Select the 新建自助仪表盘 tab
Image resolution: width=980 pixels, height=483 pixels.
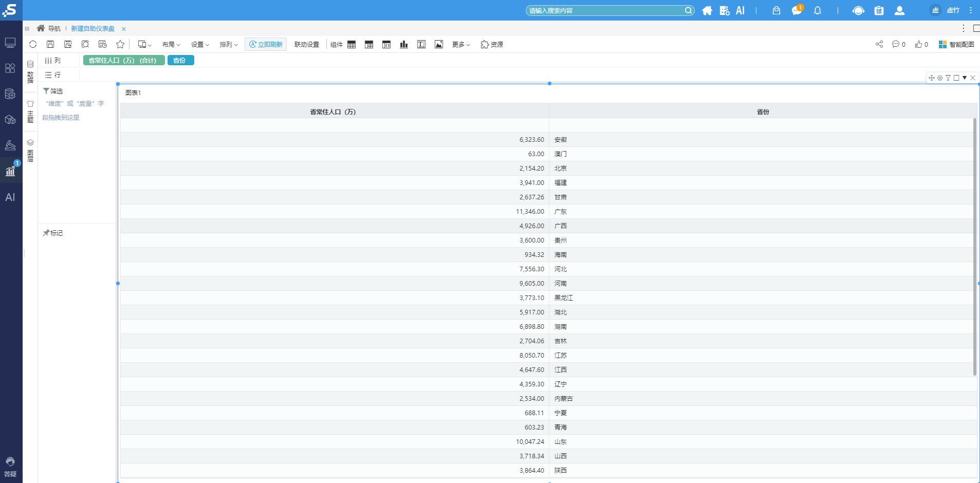(x=93, y=29)
